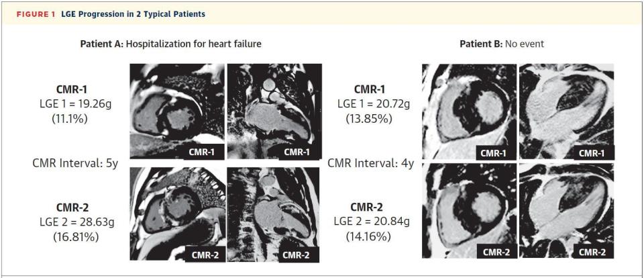Screen dimensions: 644x278
Task: Click the 'FIGURE 1' red label
Action: point(31,14)
